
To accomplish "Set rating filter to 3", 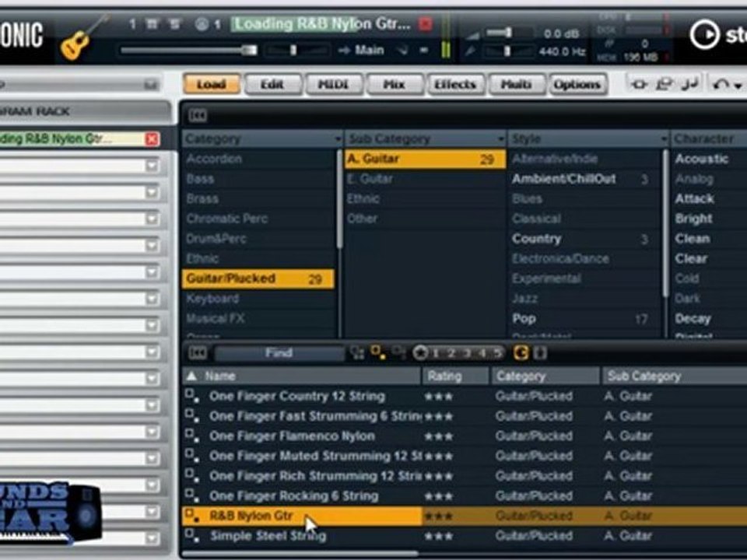I will [x=468, y=353].
